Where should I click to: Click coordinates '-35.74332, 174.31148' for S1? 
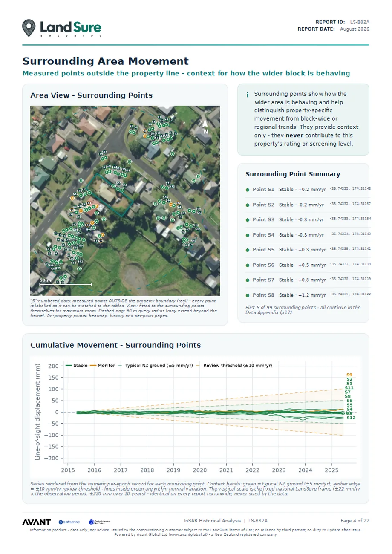click(x=350, y=188)
